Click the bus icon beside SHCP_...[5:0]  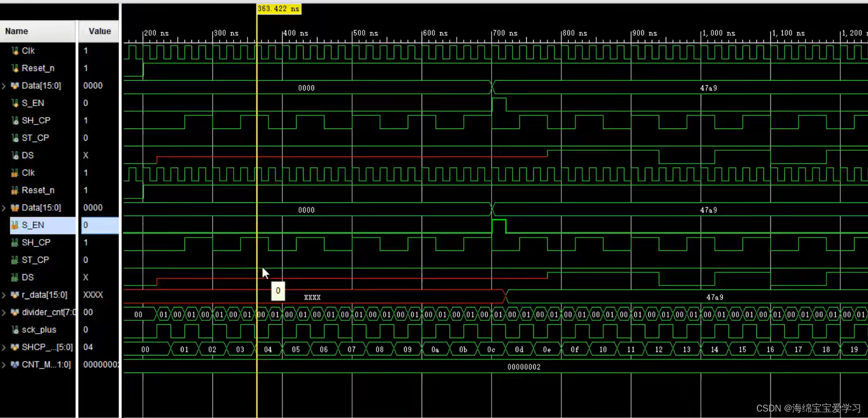15,347
